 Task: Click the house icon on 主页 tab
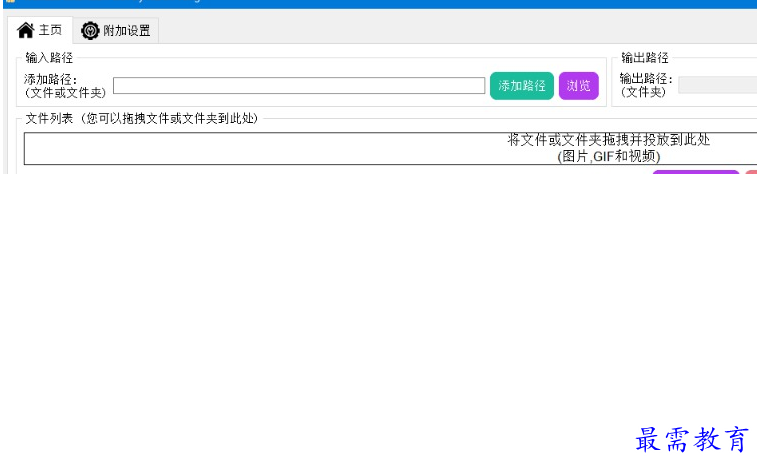point(25,30)
